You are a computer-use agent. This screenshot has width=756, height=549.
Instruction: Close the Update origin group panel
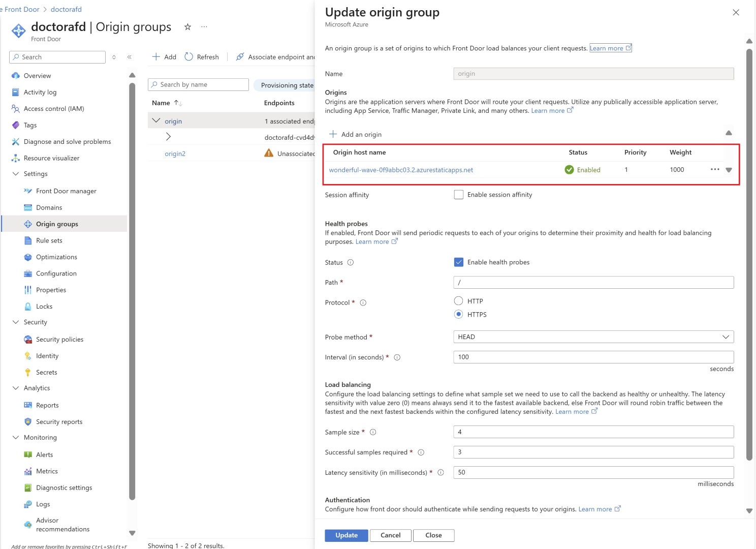tap(736, 12)
